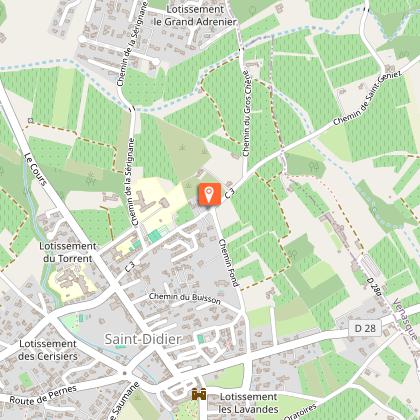Click the Saint-Didier town label

click(x=143, y=339)
